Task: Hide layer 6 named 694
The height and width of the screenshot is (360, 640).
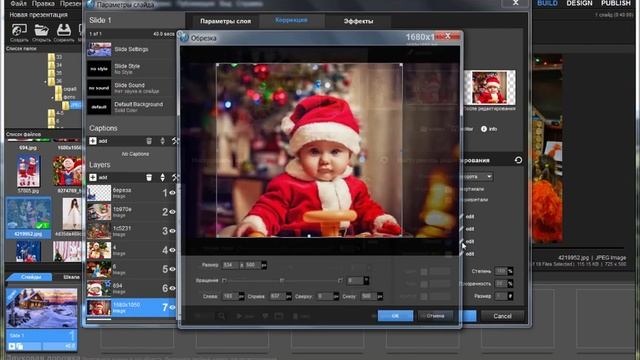Action: tap(172, 289)
